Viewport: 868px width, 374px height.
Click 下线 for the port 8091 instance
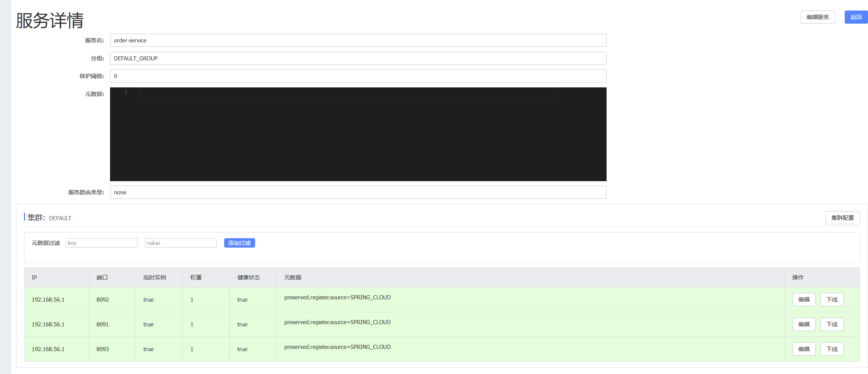[832, 324]
